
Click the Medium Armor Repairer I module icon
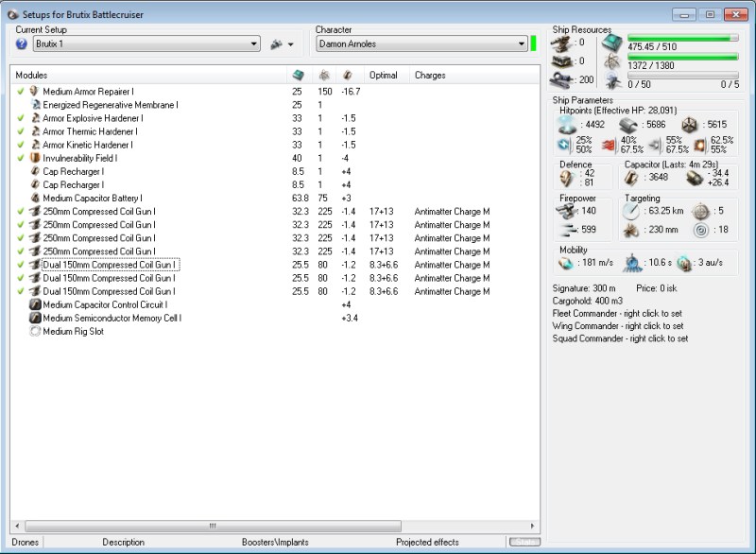(x=34, y=91)
